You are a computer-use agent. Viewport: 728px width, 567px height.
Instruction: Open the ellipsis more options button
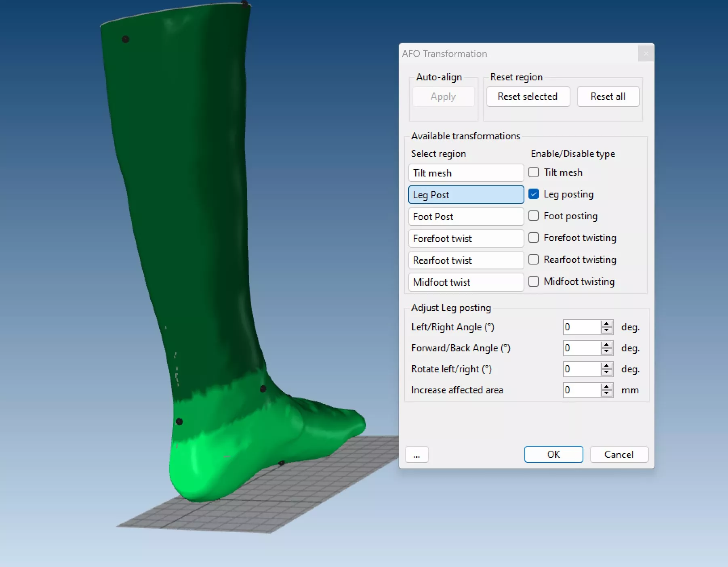click(x=417, y=455)
